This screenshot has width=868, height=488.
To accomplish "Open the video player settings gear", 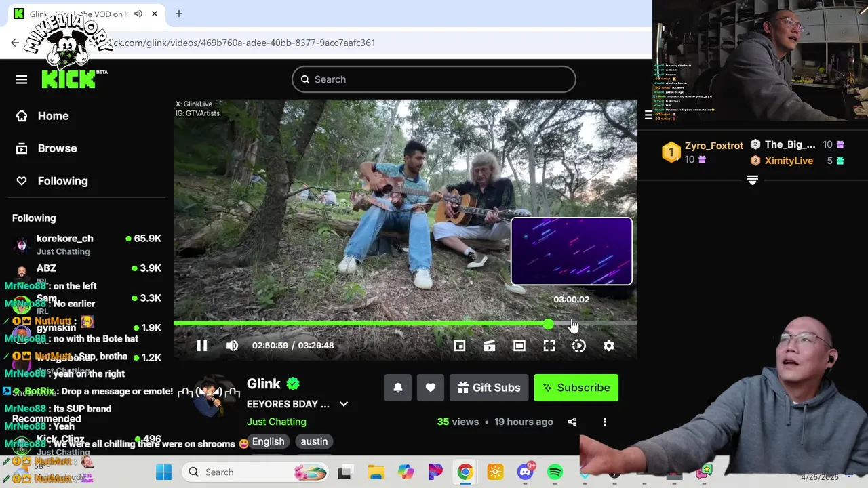I will pos(609,346).
